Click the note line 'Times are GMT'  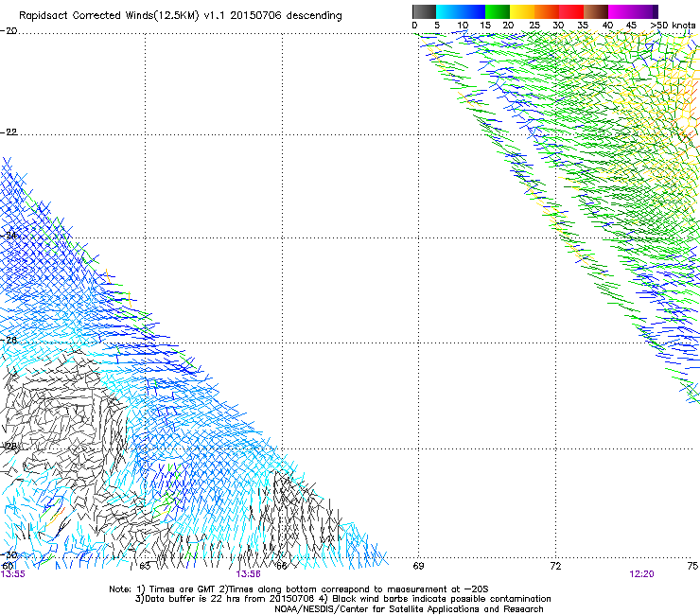click(x=298, y=589)
